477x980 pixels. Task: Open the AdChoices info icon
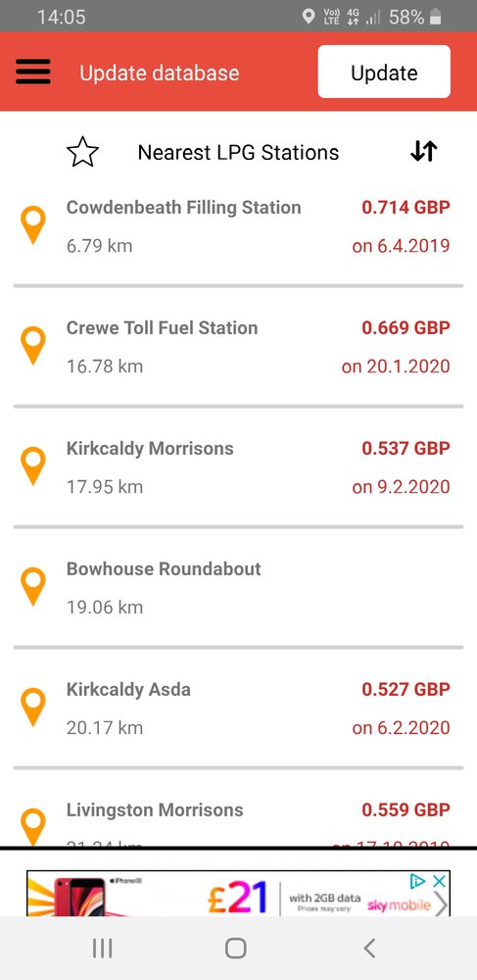pyautogui.click(x=417, y=881)
